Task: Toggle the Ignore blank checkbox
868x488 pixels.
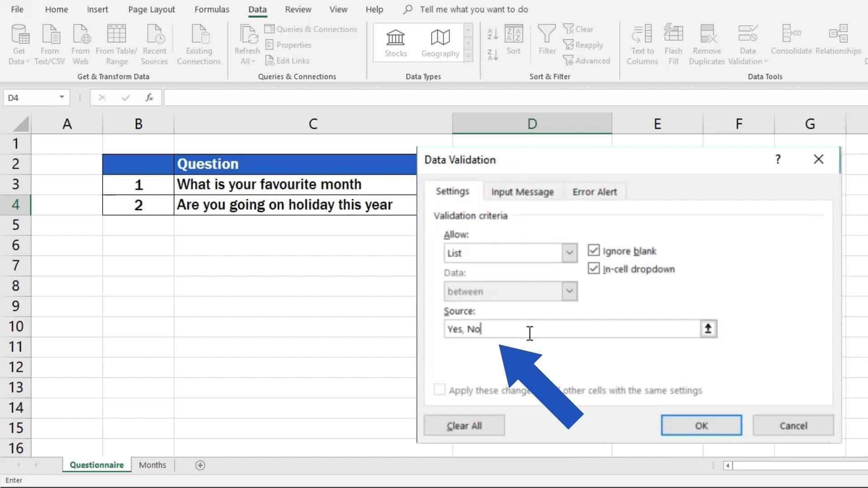Action: (594, 251)
